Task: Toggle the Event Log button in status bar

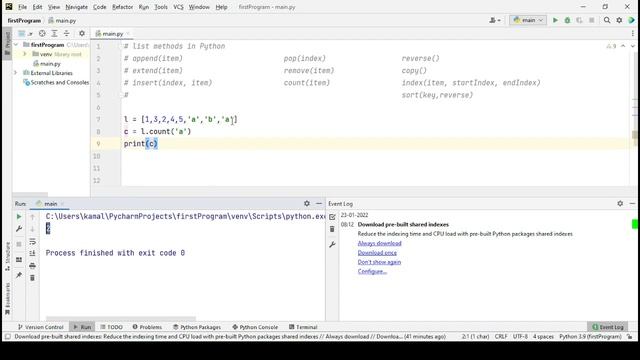Action: click(608, 327)
